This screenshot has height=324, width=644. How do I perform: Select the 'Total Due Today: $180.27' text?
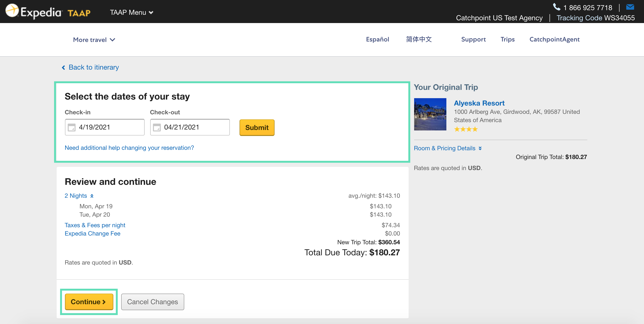click(x=352, y=252)
